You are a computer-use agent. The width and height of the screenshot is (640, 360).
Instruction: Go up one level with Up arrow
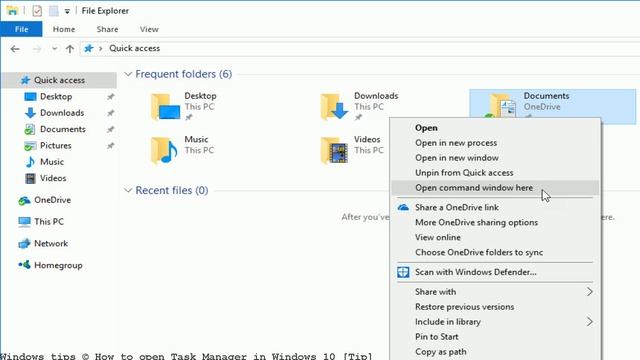70,49
